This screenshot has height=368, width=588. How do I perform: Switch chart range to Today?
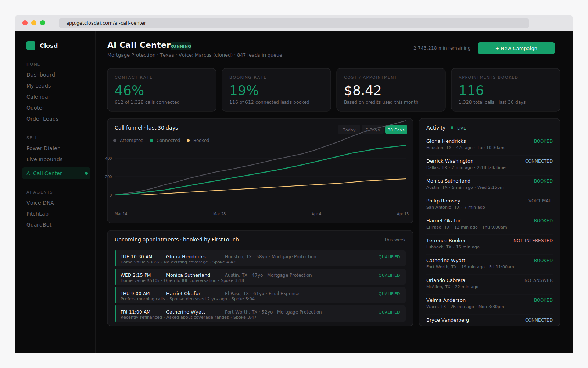tap(349, 130)
